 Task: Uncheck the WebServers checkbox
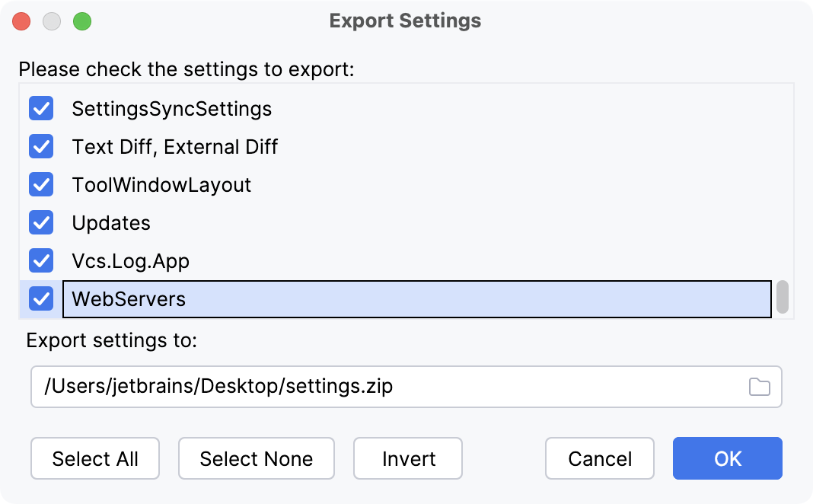pos(40,298)
